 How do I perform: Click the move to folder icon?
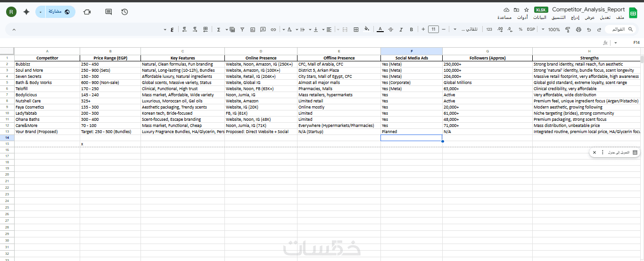coord(517,9)
